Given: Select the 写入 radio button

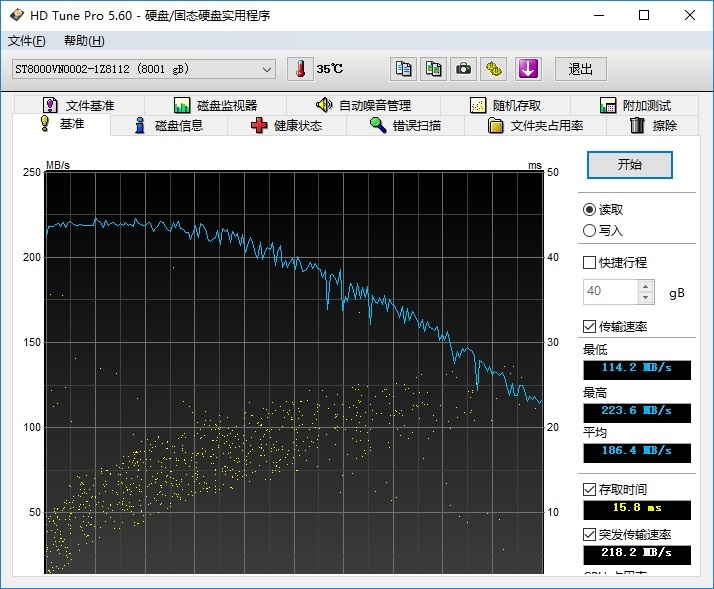Looking at the screenshot, I should (590, 231).
